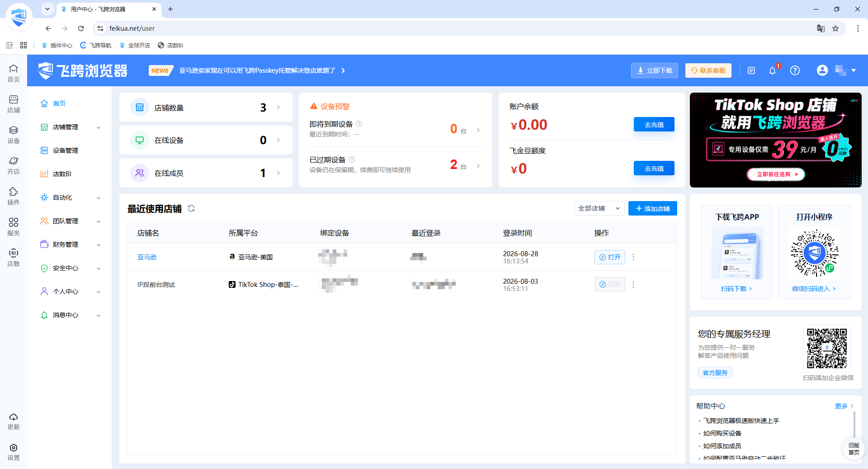Open the 开店 icon in the left rail
The image size is (868, 469).
pos(14,165)
